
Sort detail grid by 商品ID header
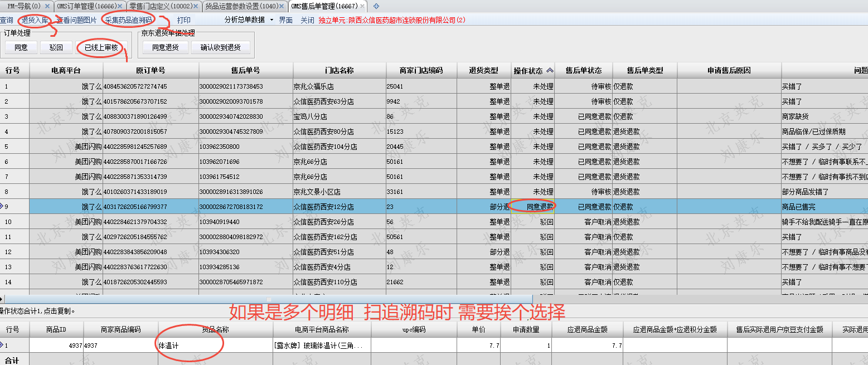pyautogui.click(x=56, y=329)
